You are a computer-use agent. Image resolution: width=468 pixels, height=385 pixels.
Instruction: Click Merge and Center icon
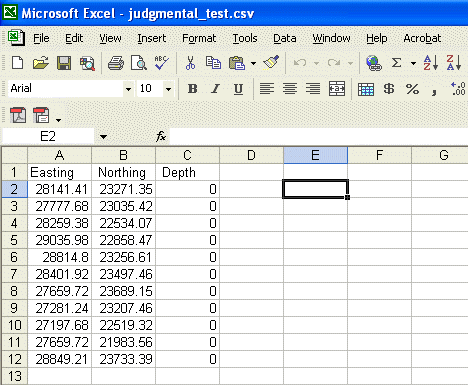pos(337,89)
